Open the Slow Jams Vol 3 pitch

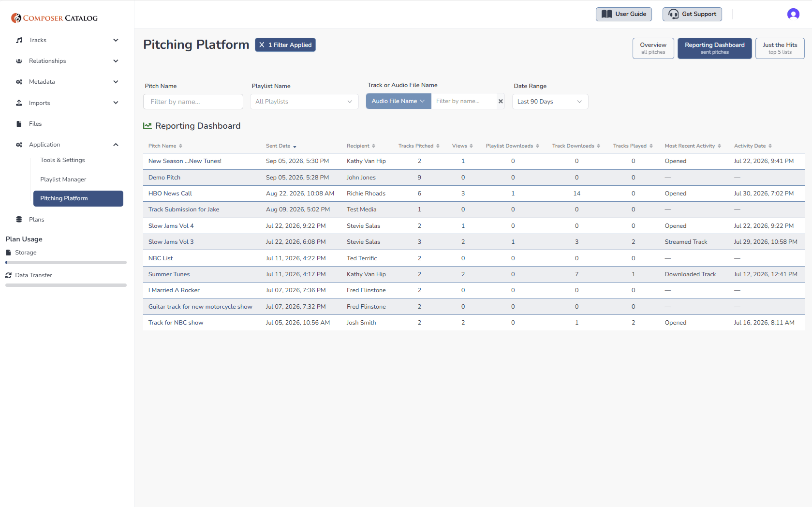click(171, 242)
